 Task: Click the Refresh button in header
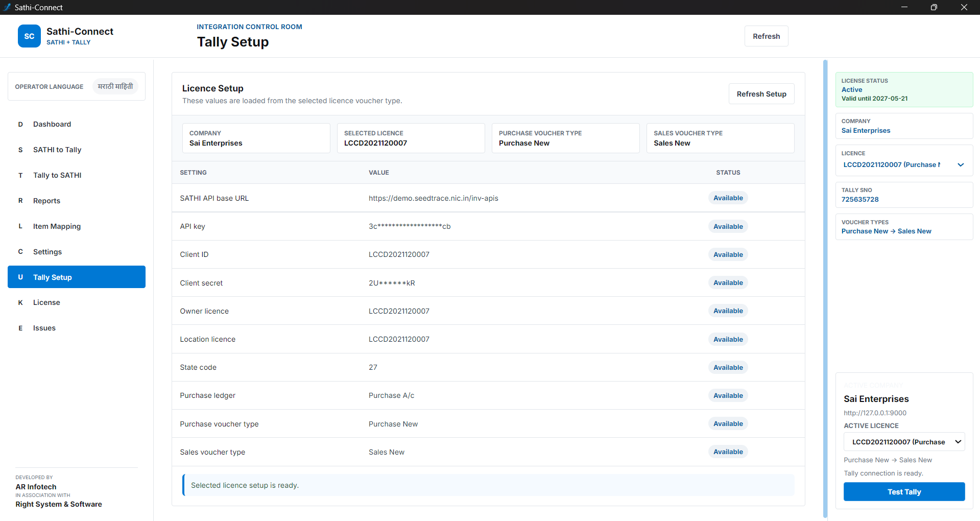[x=766, y=36]
